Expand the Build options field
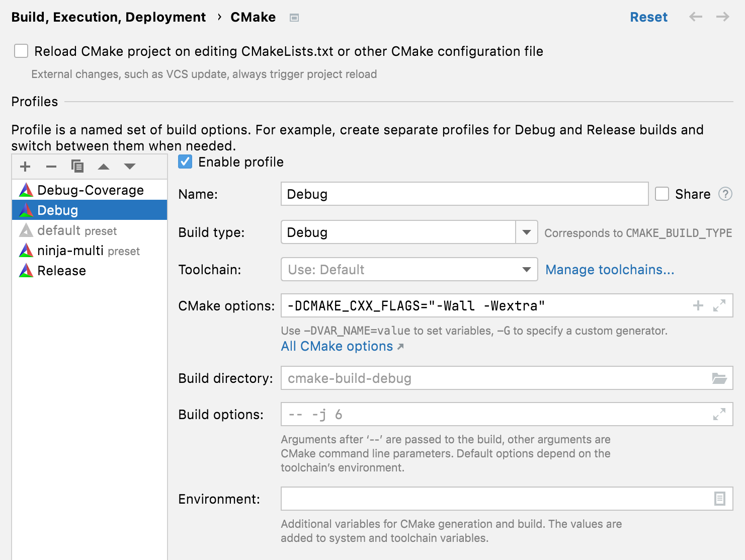 pyautogui.click(x=719, y=414)
